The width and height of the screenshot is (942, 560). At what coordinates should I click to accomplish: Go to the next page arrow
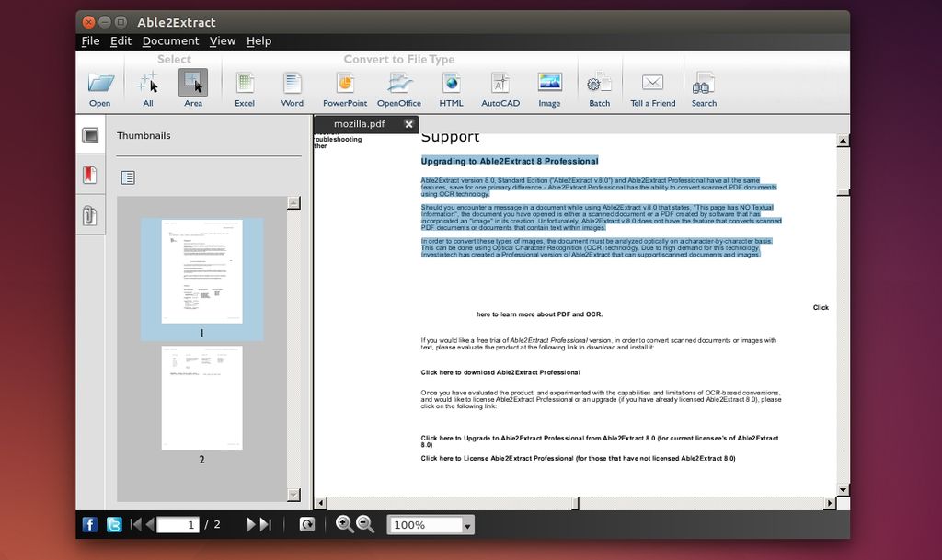click(251, 525)
